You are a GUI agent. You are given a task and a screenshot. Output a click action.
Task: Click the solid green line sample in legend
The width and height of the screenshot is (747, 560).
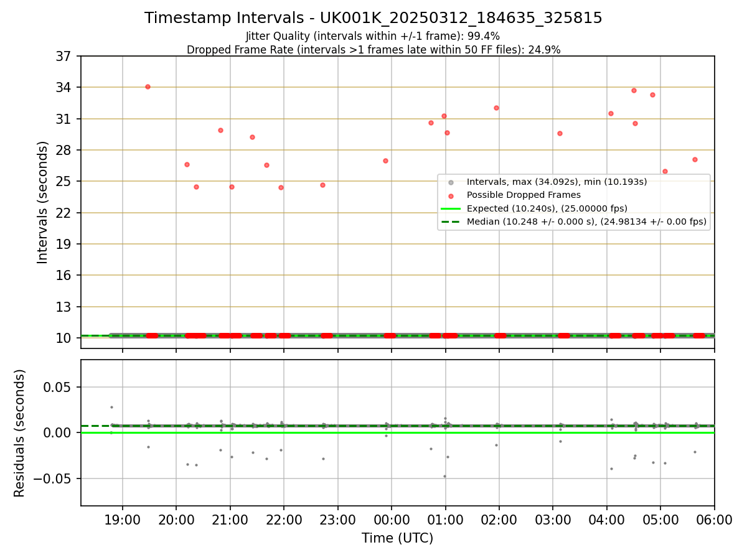(x=451, y=208)
